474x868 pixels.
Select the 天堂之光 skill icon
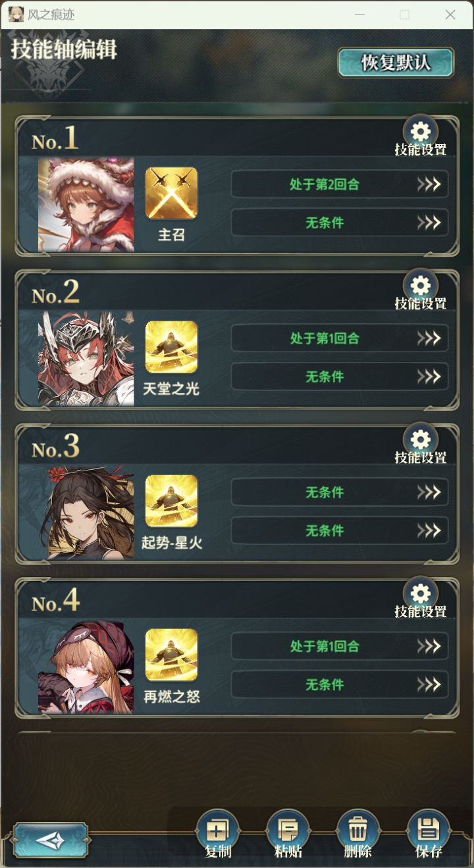171,347
